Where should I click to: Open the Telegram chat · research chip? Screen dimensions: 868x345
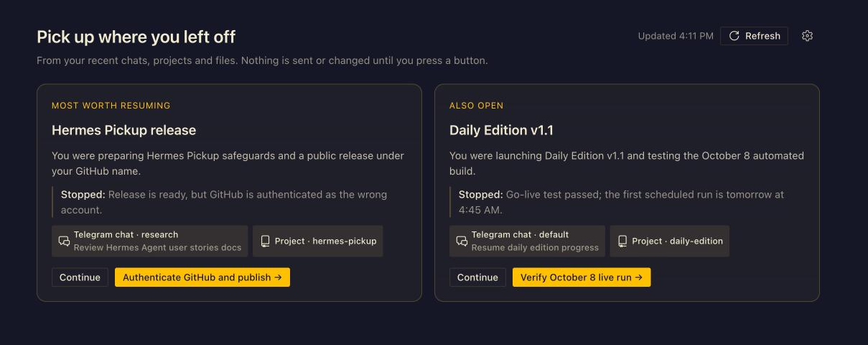click(149, 241)
